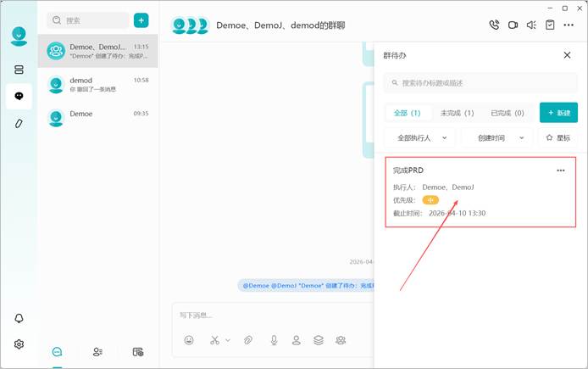Start a voice call in group chat
Viewport: 588px width, 369px height.
coord(494,25)
